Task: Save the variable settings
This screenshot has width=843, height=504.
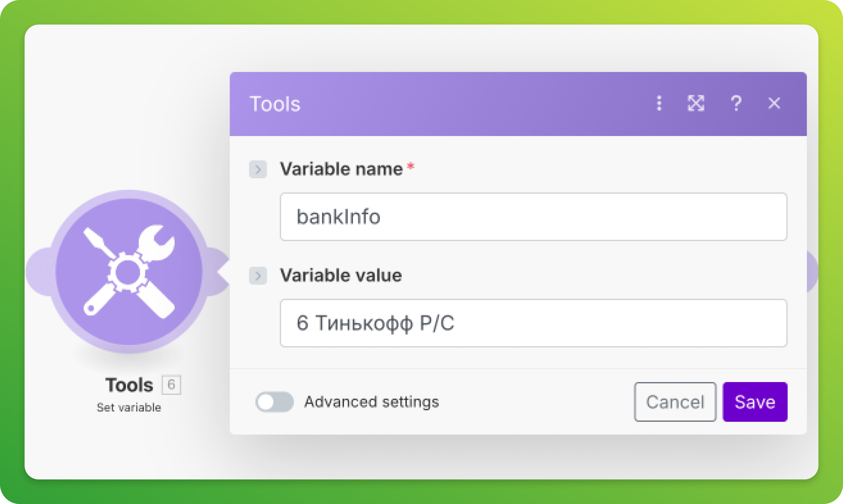Action: (x=755, y=402)
